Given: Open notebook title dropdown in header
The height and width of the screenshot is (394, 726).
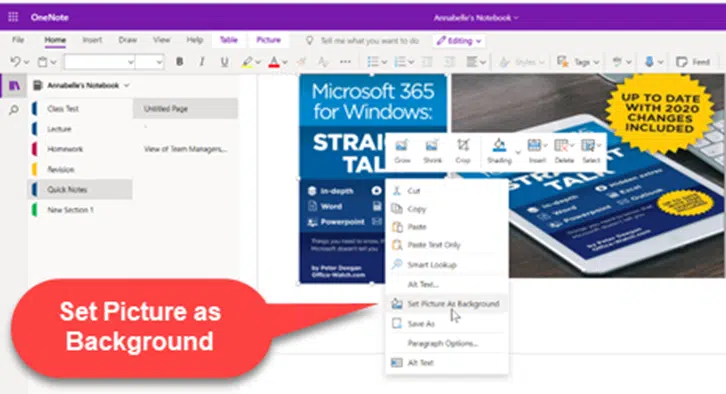Looking at the screenshot, I should pos(476,18).
